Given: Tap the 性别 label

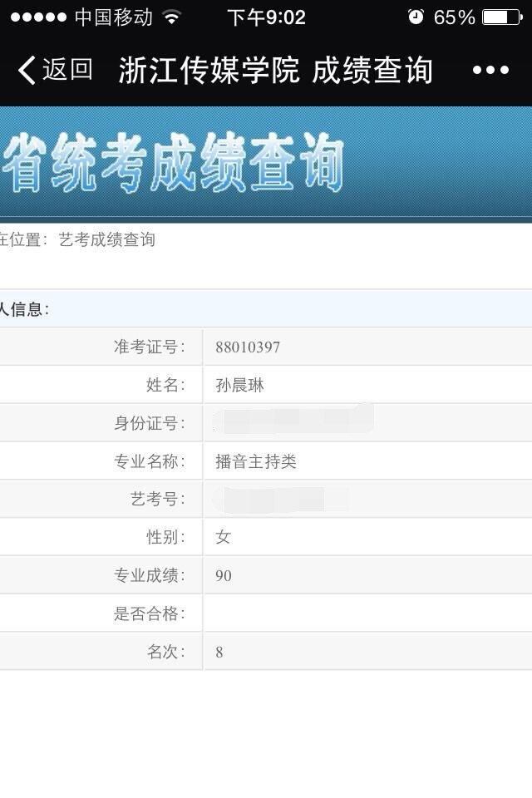Looking at the screenshot, I should (x=165, y=537).
